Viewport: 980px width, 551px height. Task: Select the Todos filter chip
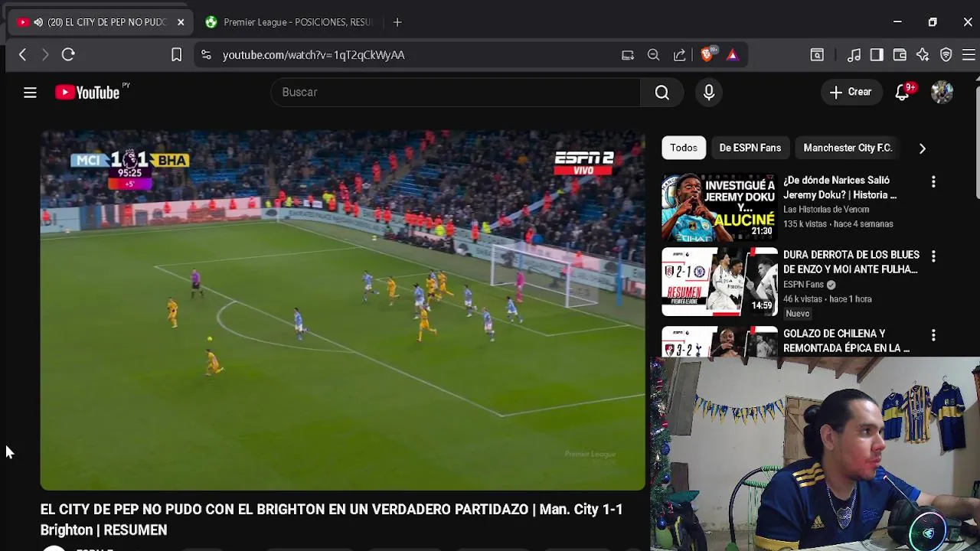click(684, 148)
